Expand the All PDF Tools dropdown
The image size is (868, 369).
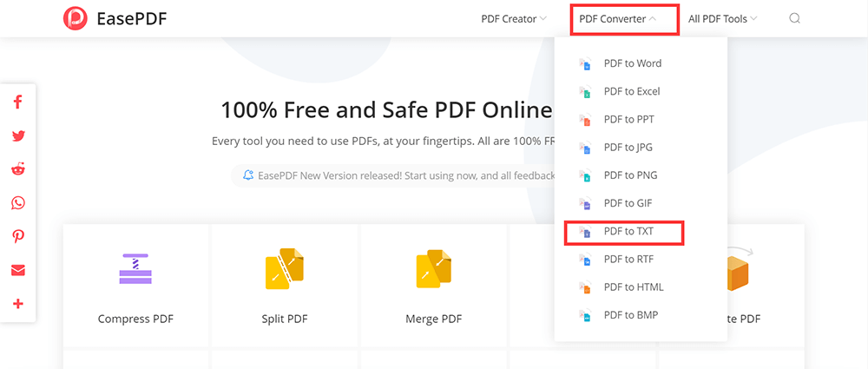[722, 18]
